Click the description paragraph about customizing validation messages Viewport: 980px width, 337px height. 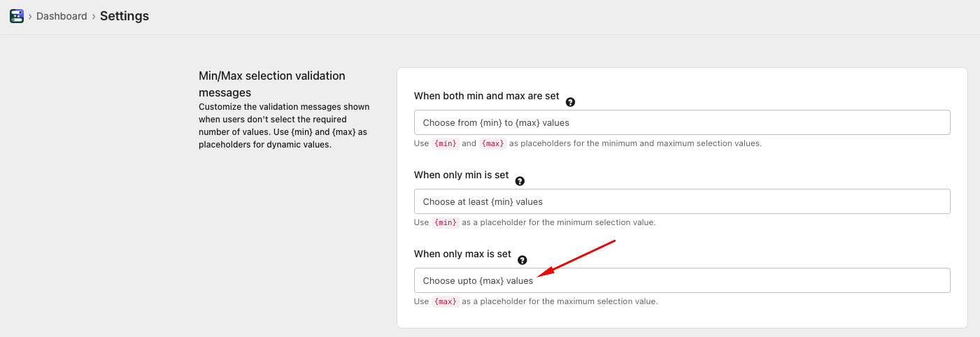(284, 126)
